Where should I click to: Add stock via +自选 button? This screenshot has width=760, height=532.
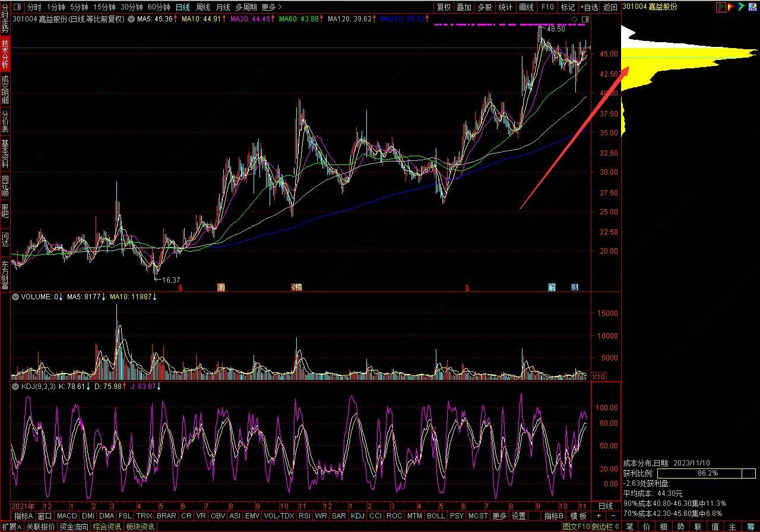[x=590, y=7]
